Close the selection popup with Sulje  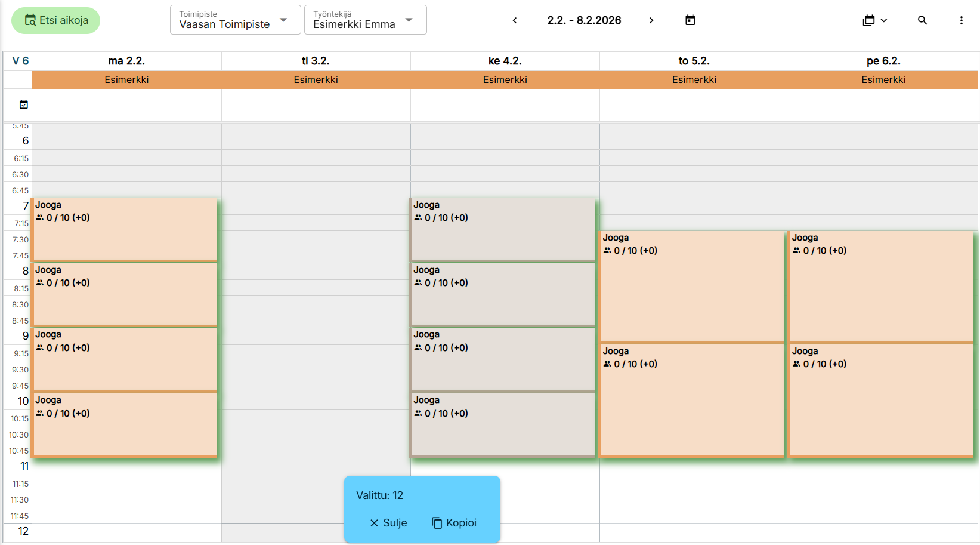(388, 523)
